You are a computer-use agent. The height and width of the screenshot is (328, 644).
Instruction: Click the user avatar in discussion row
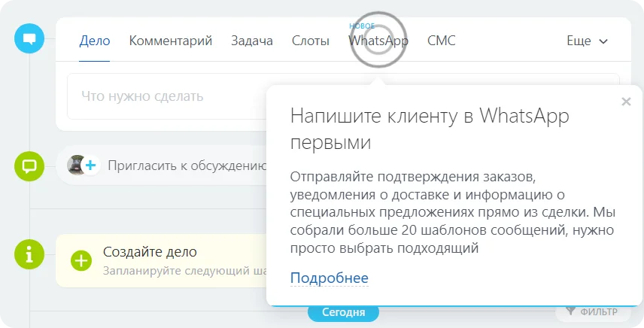(76, 165)
